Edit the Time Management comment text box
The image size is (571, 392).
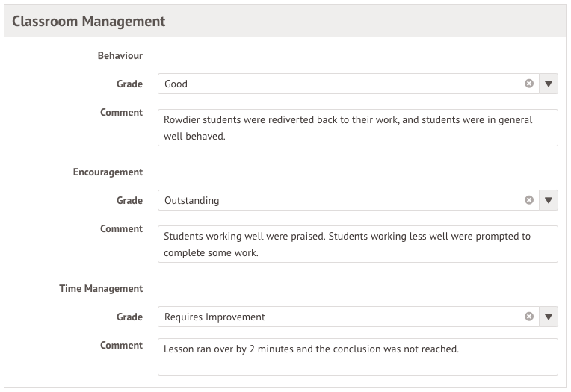[x=357, y=357]
